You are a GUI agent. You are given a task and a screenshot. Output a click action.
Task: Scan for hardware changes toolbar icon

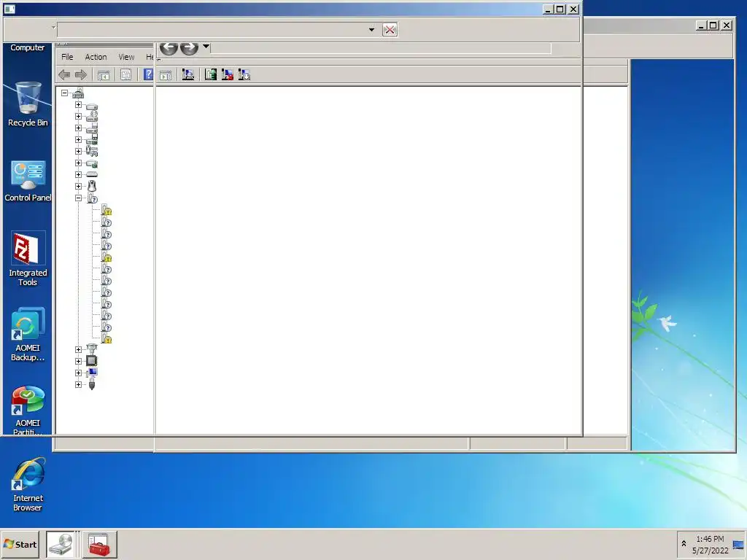coord(188,74)
